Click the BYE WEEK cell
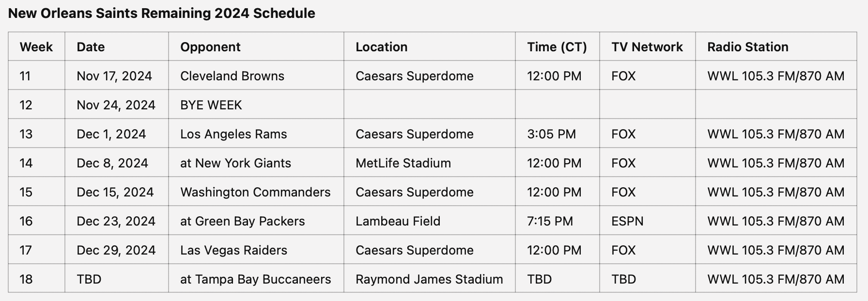The image size is (868, 301). pos(256,105)
